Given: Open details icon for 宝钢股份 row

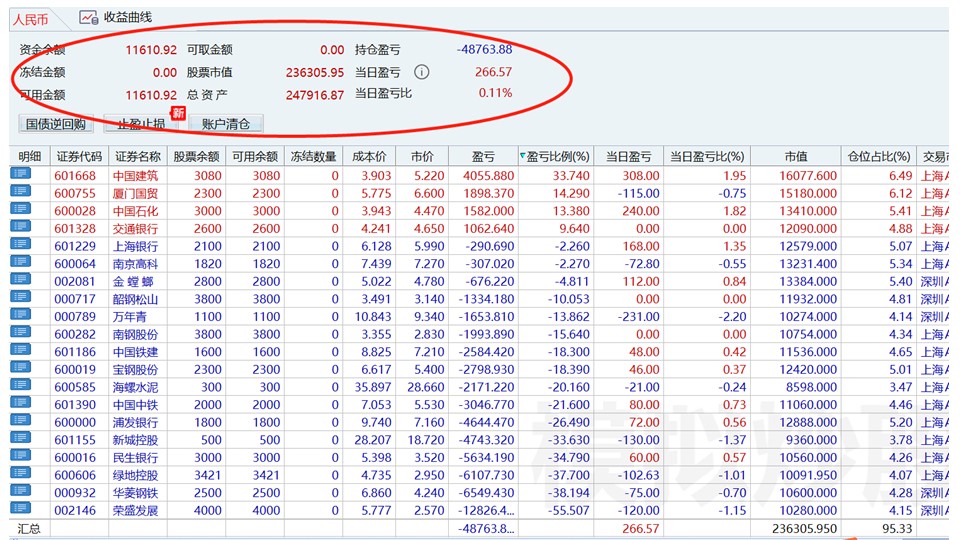Looking at the screenshot, I should (20, 368).
